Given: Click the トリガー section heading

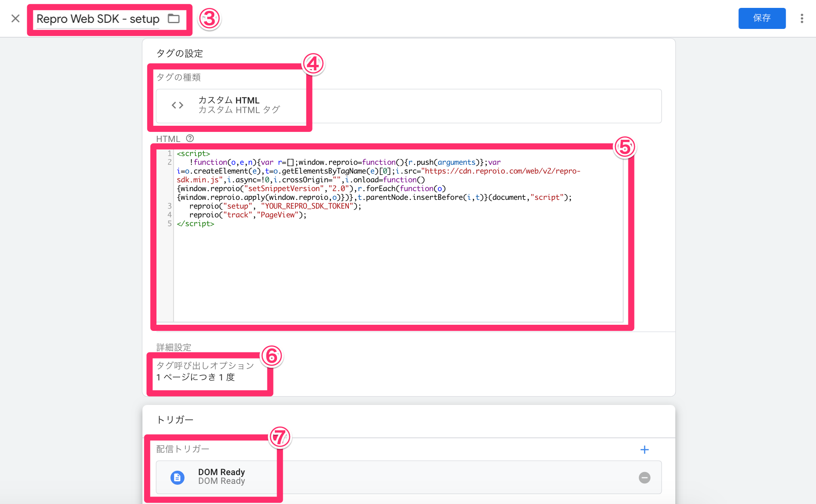Looking at the screenshot, I should point(175,419).
